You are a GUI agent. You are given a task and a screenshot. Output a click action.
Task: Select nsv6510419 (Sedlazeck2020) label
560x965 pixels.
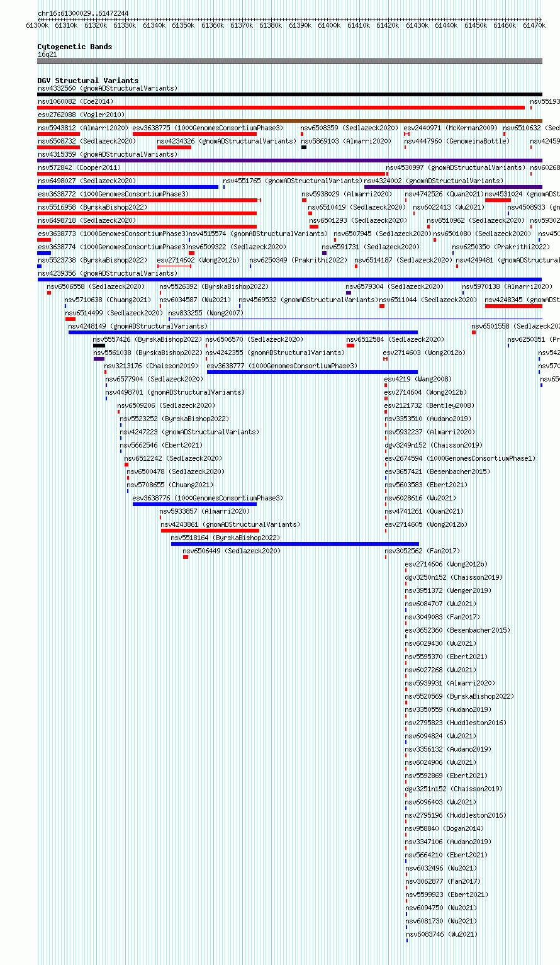pyautogui.click(x=357, y=207)
